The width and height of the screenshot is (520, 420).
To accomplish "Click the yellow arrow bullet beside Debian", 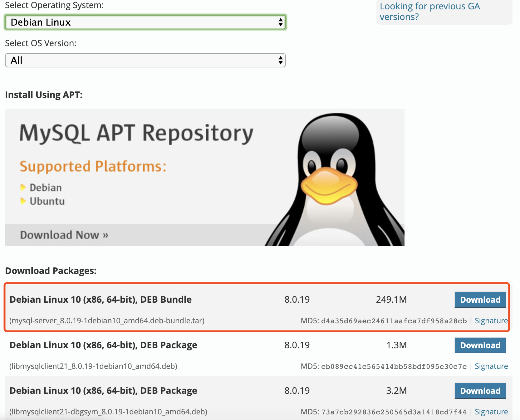I will pyautogui.click(x=23, y=187).
